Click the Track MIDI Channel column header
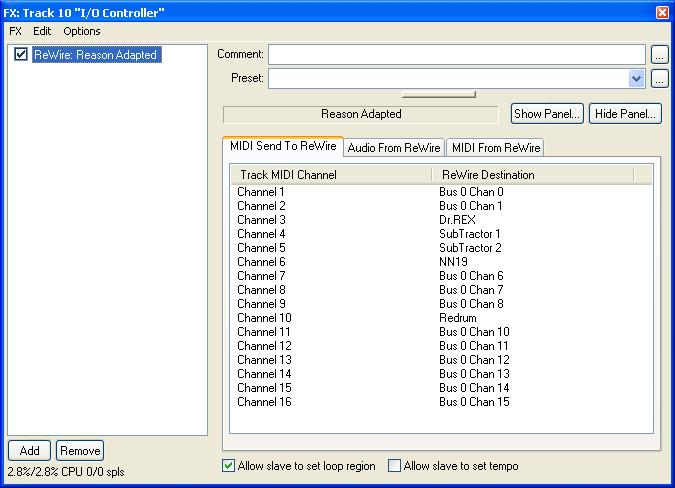The width and height of the screenshot is (675, 488). pyautogui.click(x=331, y=175)
